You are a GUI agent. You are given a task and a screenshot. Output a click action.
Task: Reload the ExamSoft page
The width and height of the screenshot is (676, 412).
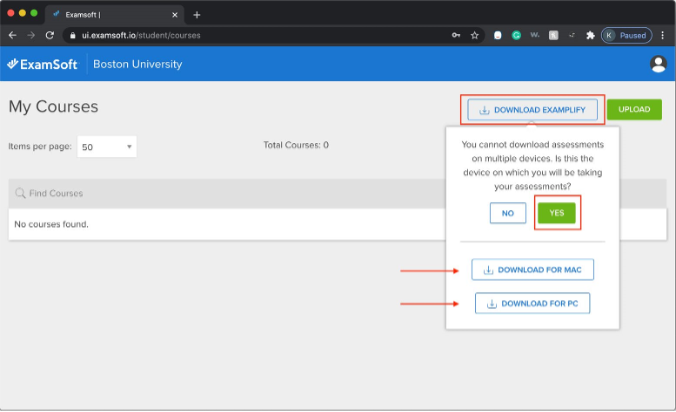coord(50,35)
